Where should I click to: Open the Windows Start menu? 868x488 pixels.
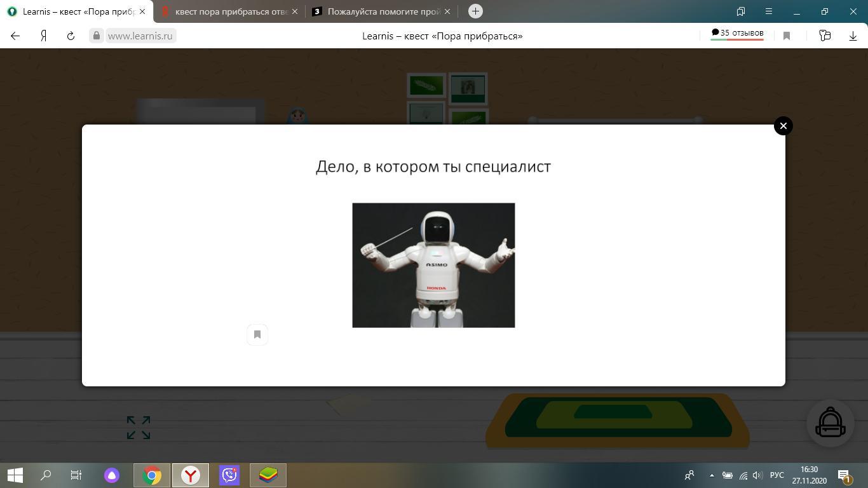click(x=15, y=475)
